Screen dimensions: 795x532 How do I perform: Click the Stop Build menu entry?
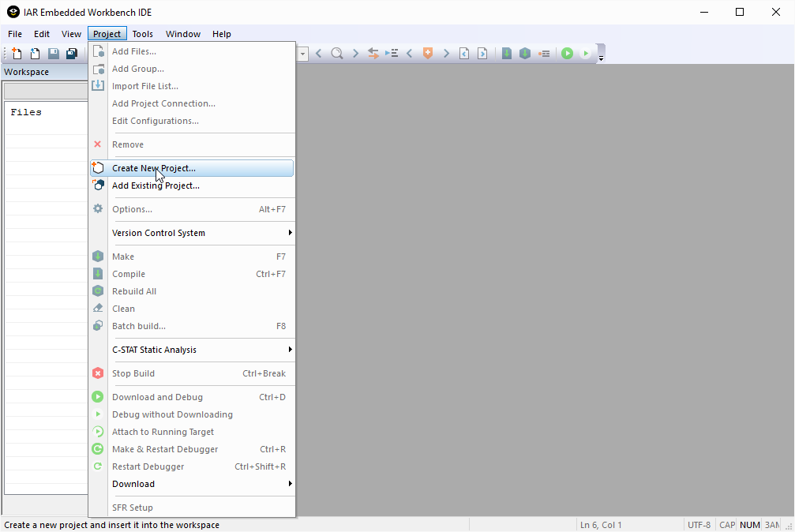pyautogui.click(x=192, y=373)
